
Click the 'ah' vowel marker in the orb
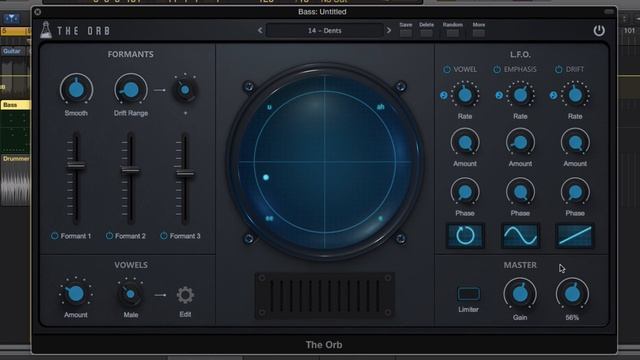pos(380,107)
